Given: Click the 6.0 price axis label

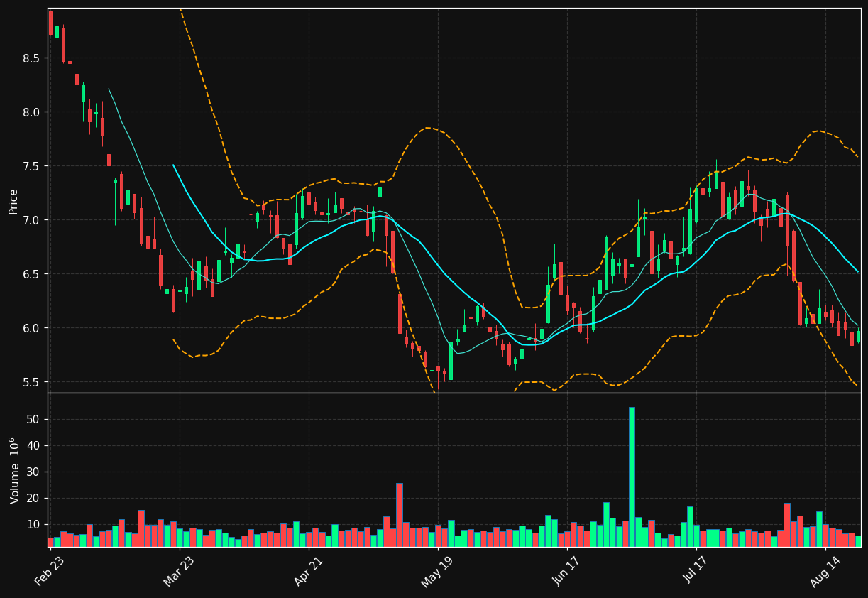Looking at the screenshot, I should point(31,328).
